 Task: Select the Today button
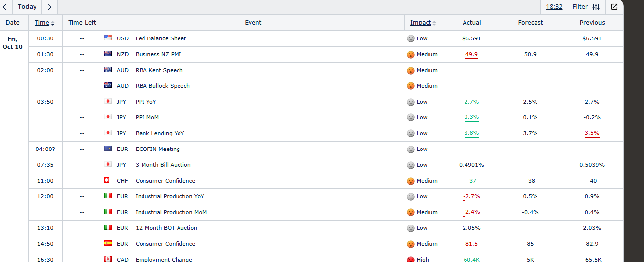click(27, 7)
